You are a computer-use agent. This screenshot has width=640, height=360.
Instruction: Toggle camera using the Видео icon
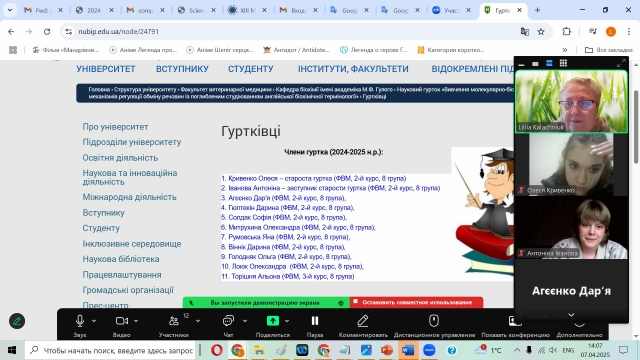pyautogui.click(x=122, y=321)
